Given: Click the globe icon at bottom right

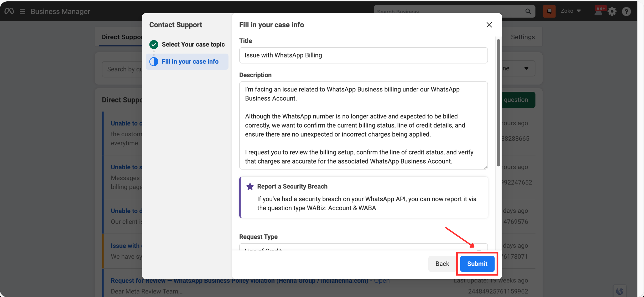Looking at the screenshot, I should (619, 291).
